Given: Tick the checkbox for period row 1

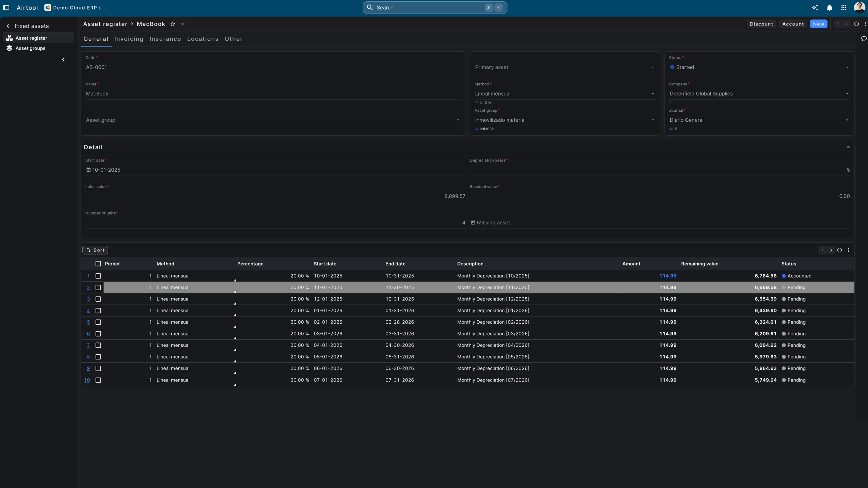Looking at the screenshot, I should point(98,276).
